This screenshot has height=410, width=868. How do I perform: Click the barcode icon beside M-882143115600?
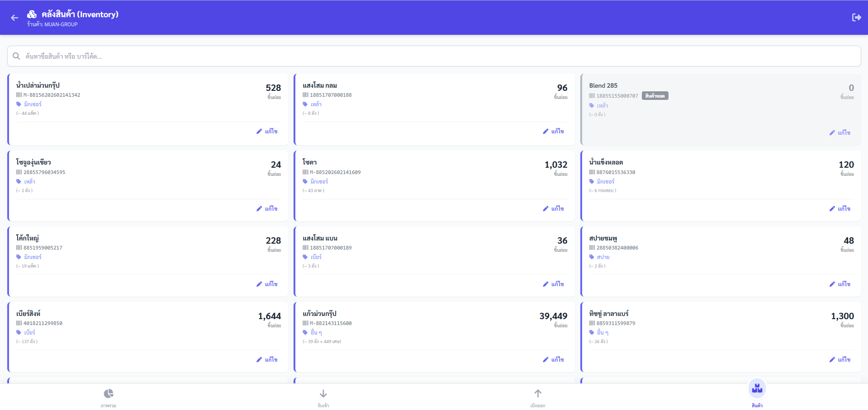(x=305, y=323)
